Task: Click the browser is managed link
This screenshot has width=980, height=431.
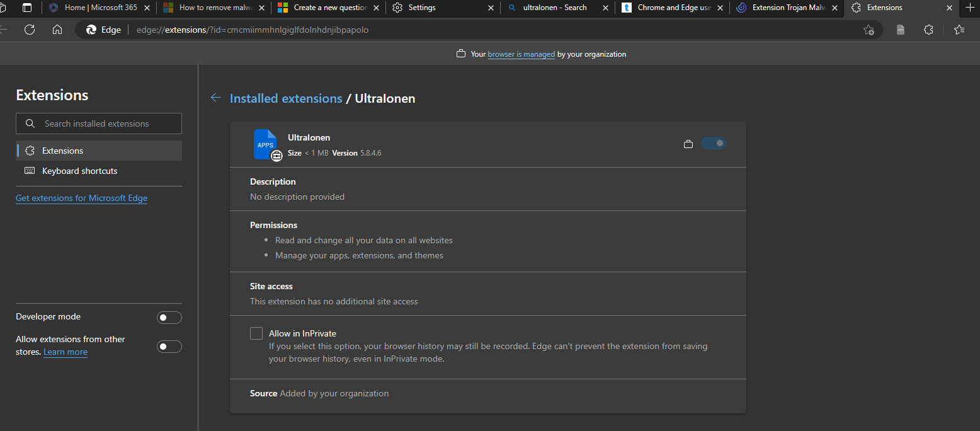Action: [521, 54]
